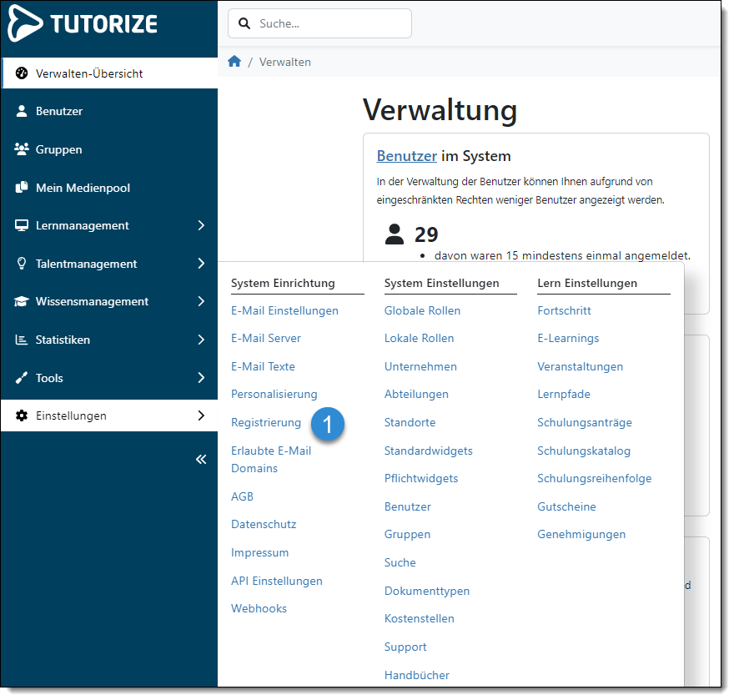The image size is (734, 700).
Task: Open Mein Medienpool using its media icon
Action: tap(20, 188)
